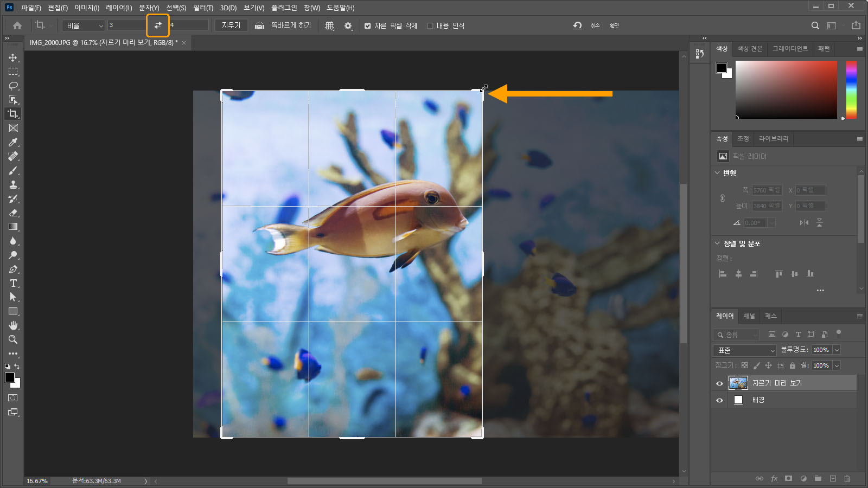This screenshot has height=488, width=868.
Task: Select the Brush tool
Action: click(13, 170)
